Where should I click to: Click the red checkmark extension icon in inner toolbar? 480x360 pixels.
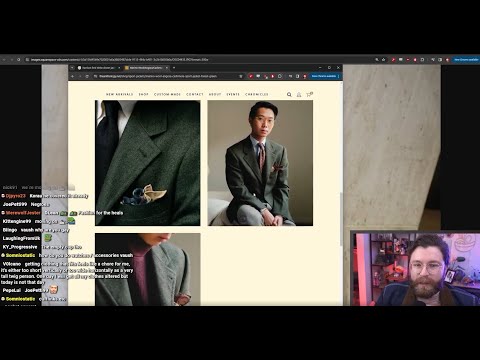(x=251, y=76)
